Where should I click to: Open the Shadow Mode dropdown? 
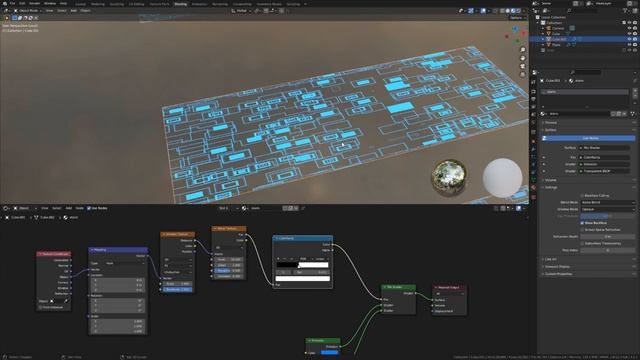coord(608,209)
